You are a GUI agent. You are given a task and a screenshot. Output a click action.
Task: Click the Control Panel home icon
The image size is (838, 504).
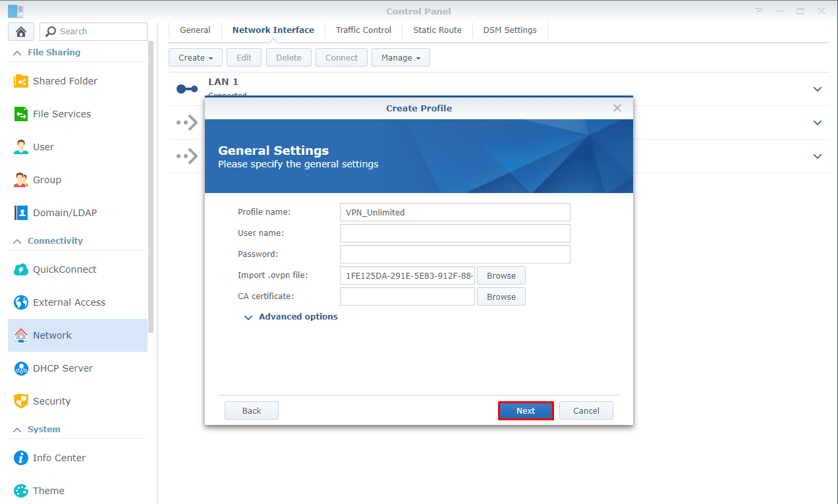pos(20,31)
